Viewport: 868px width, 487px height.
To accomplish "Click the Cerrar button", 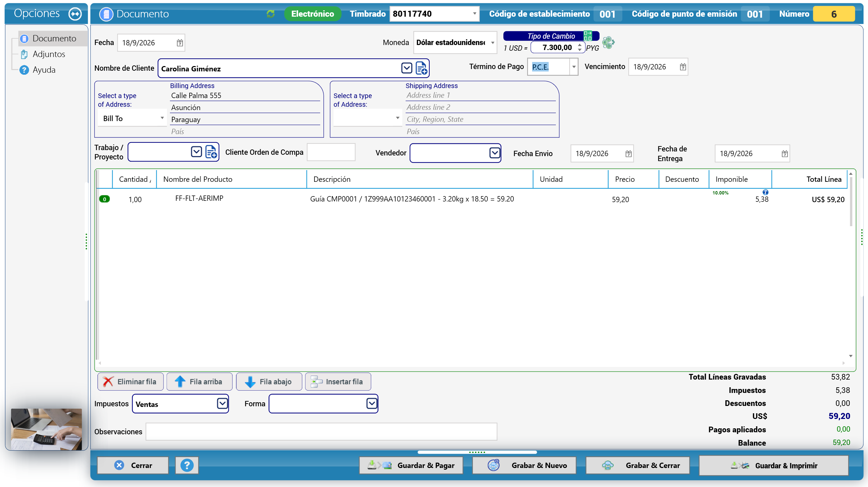I will [133, 465].
